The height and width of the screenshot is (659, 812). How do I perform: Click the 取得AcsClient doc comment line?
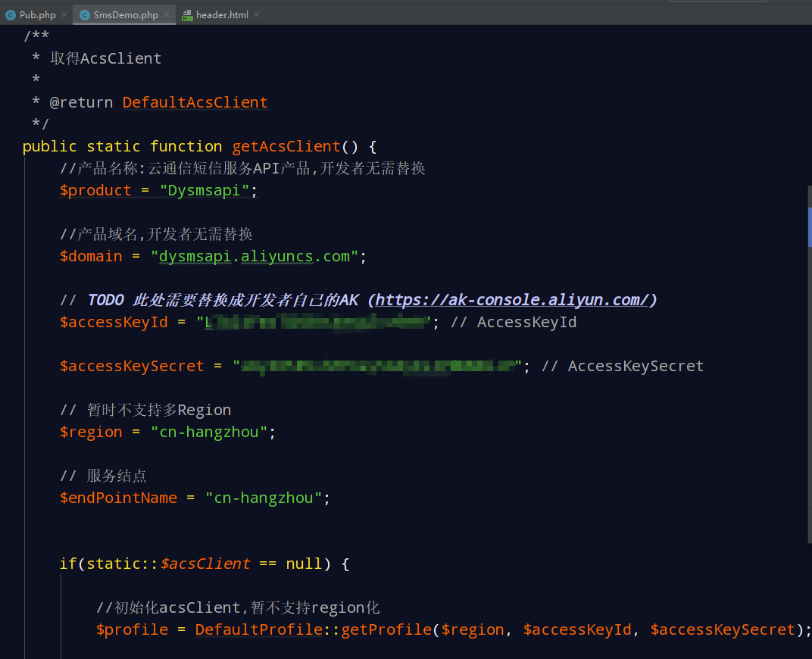coord(105,58)
